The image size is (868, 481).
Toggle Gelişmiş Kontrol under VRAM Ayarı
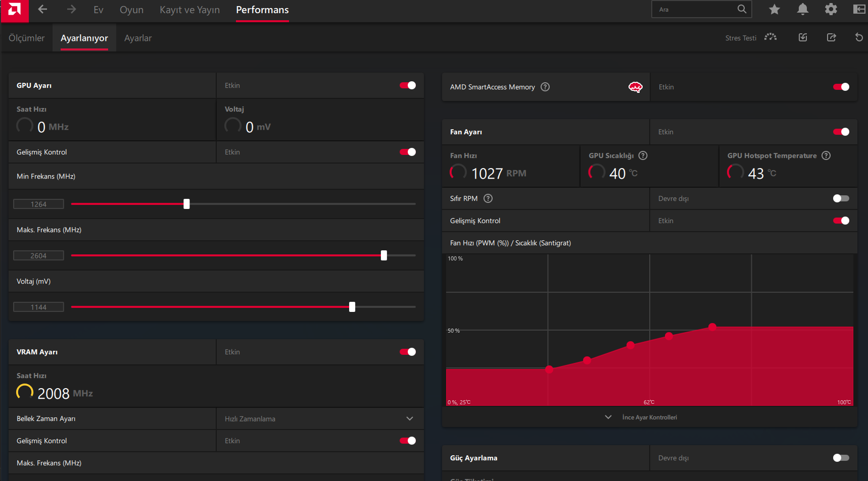[x=408, y=441]
